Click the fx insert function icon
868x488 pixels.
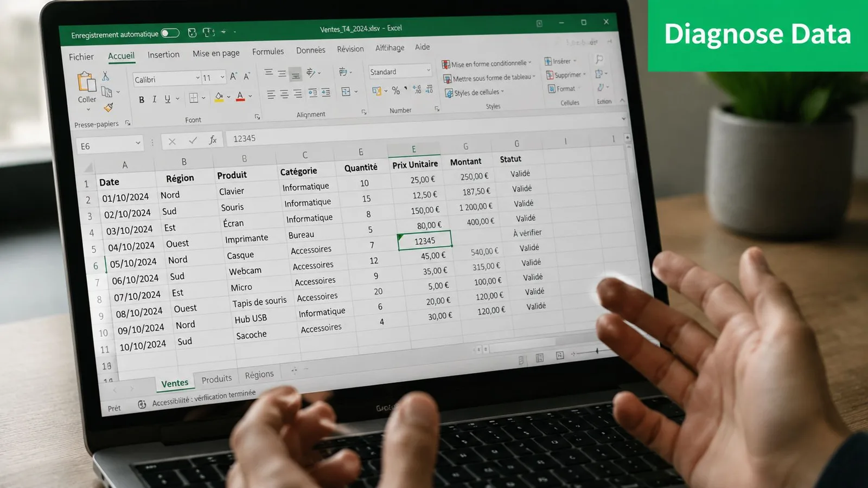pos(213,140)
